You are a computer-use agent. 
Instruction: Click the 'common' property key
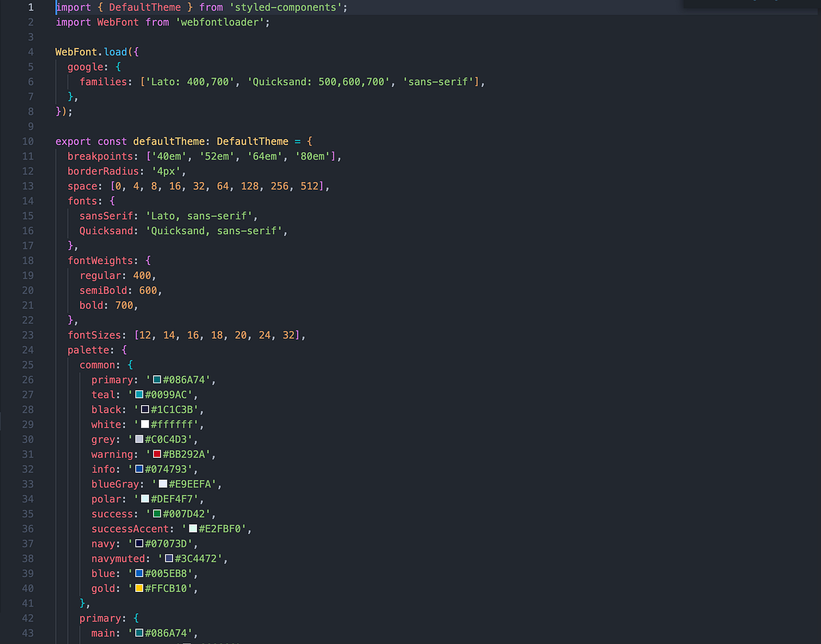97,365
